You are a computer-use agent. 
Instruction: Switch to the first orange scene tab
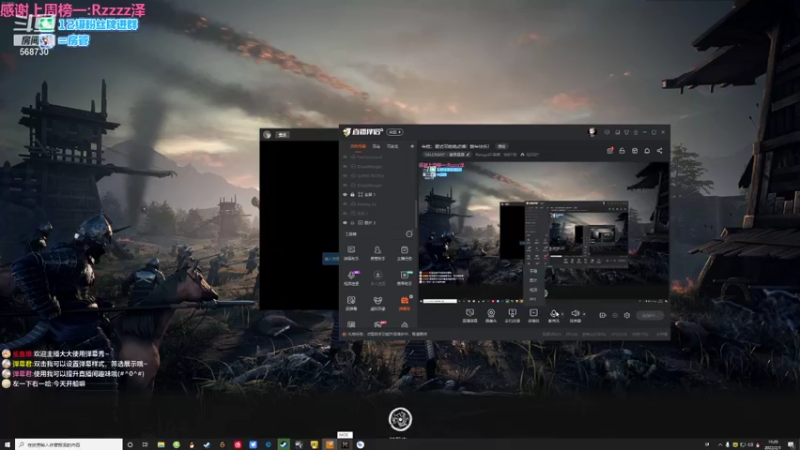click(358, 146)
